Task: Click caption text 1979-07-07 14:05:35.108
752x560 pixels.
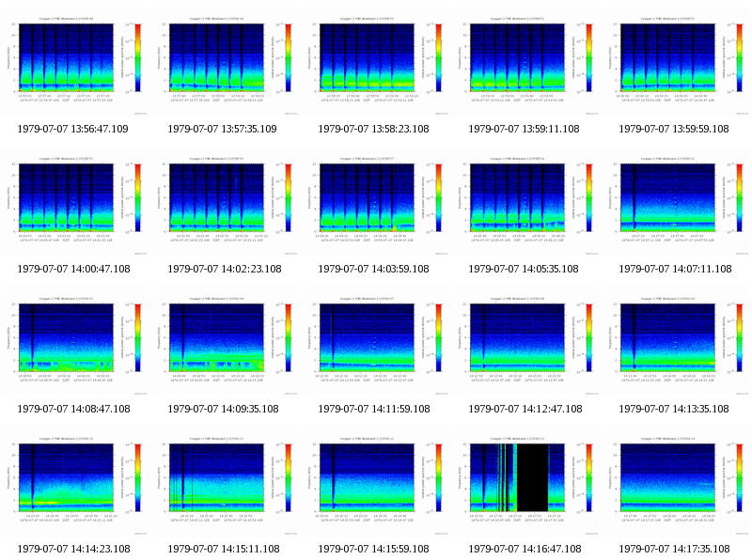Action: click(x=524, y=269)
